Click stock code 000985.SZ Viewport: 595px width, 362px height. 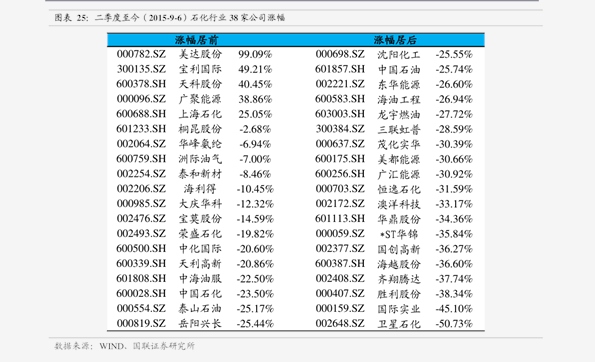coord(141,204)
